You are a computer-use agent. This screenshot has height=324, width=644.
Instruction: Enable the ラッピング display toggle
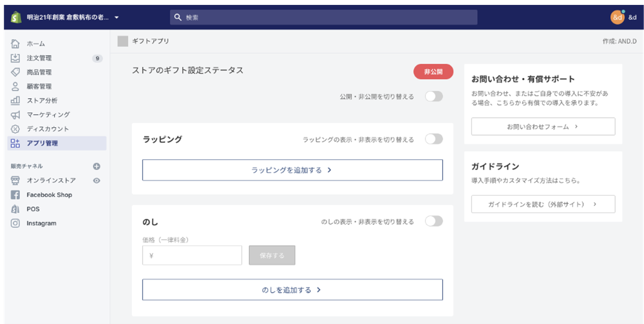tap(434, 139)
